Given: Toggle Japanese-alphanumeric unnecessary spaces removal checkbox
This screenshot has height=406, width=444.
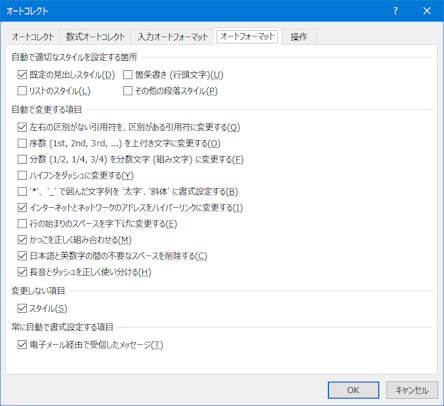Looking at the screenshot, I should click(22, 256).
